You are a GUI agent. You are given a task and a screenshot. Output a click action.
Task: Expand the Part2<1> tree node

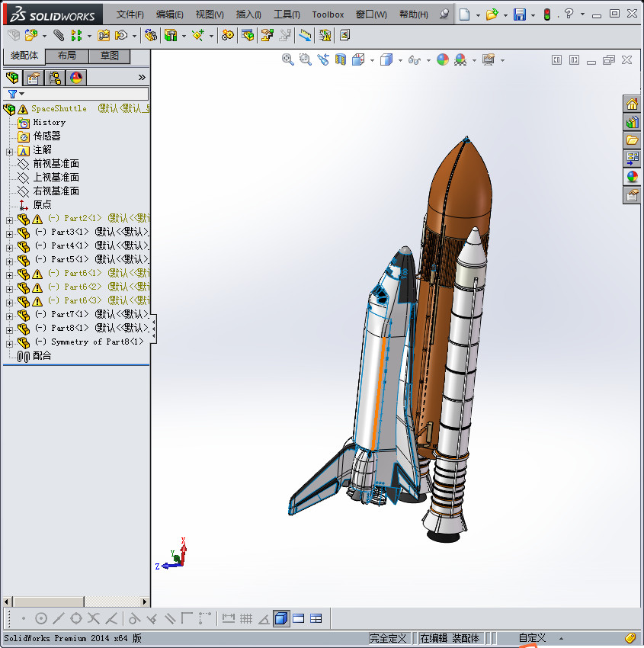(9, 220)
